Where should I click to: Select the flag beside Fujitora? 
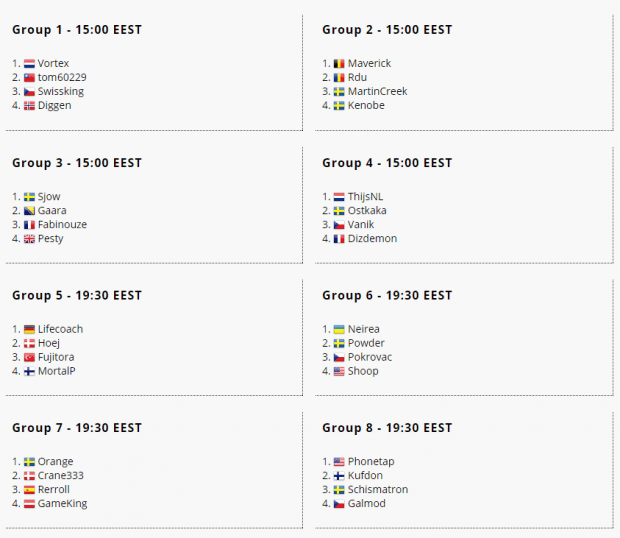pyautogui.click(x=29, y=357)
